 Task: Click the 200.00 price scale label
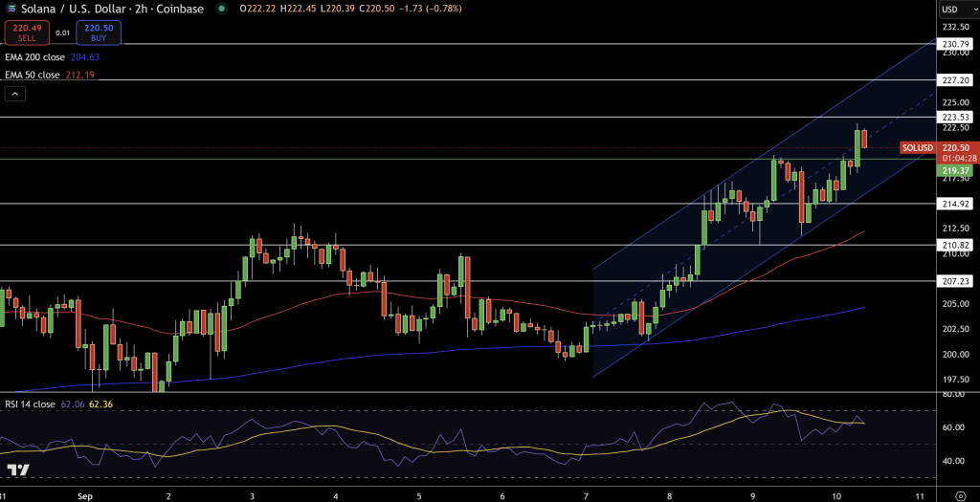tap(956, 355)
